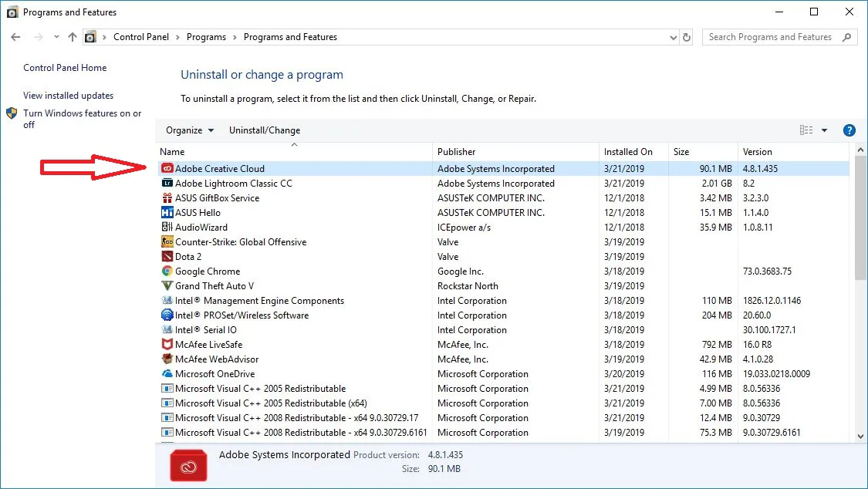Click the search magnifier icon
The width and height of the screenshot is (868, 489).
click(x=846, y=37)
